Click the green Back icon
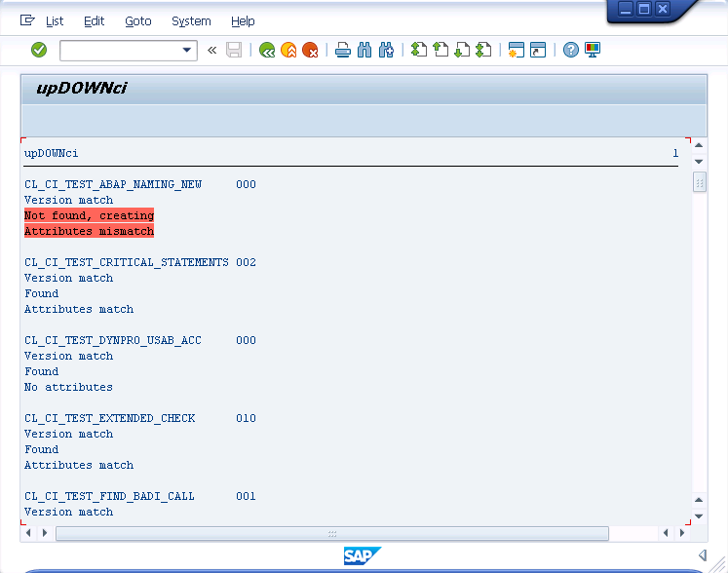This screenshot has height=573, width=728. tap(267, 50)
